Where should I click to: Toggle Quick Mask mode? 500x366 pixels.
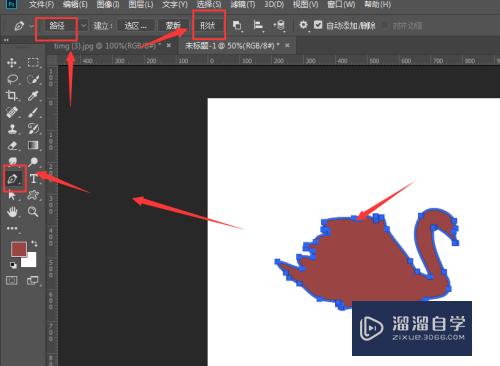point(12,280)
